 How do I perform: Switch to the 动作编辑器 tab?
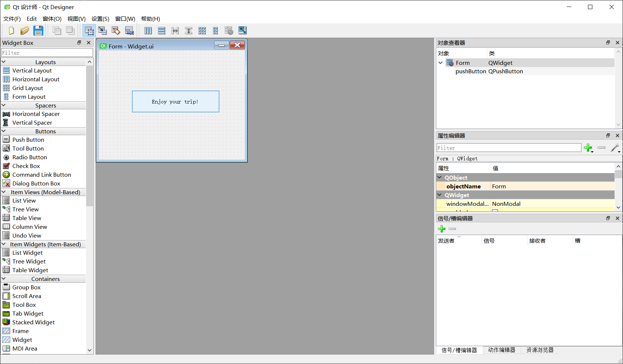(502, 350)
